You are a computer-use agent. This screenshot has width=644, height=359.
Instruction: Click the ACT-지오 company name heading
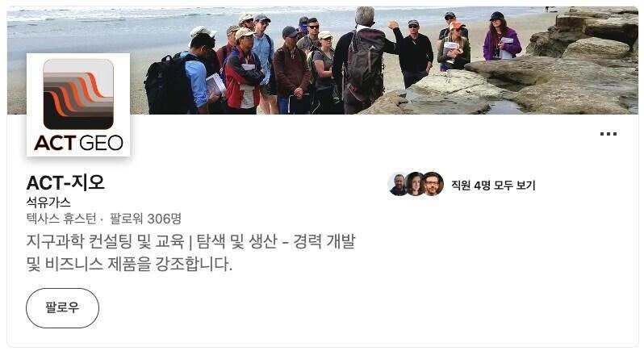coord(65,182)
